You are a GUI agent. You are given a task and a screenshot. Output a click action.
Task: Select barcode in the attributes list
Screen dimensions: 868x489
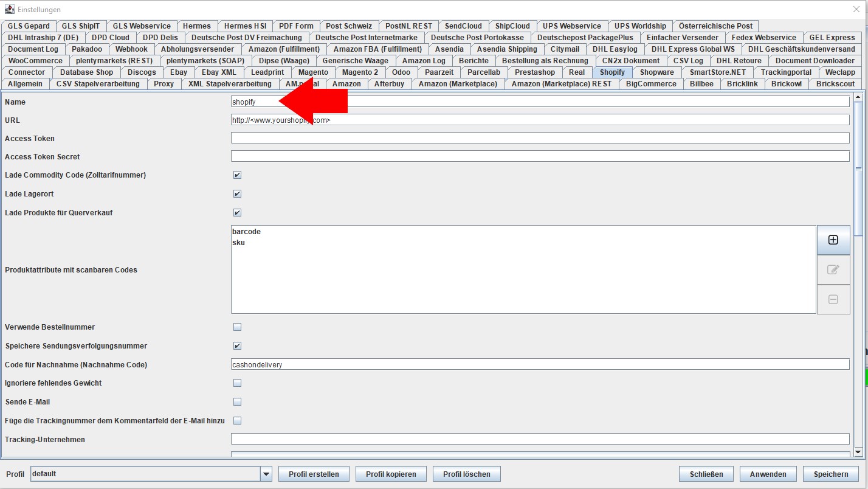click(x=246, y=232)
